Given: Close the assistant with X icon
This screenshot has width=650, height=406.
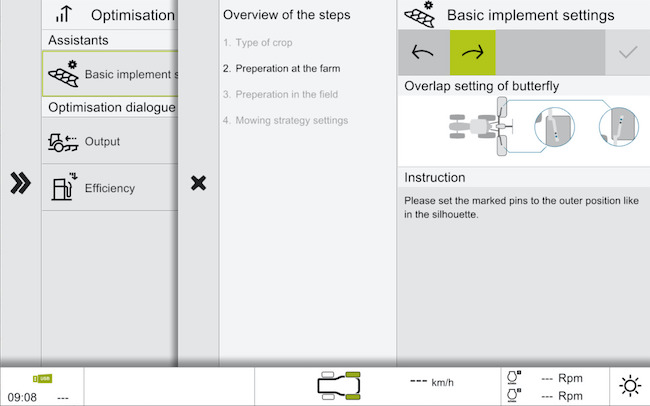Looking at the screenshot, I should (198, 183).
